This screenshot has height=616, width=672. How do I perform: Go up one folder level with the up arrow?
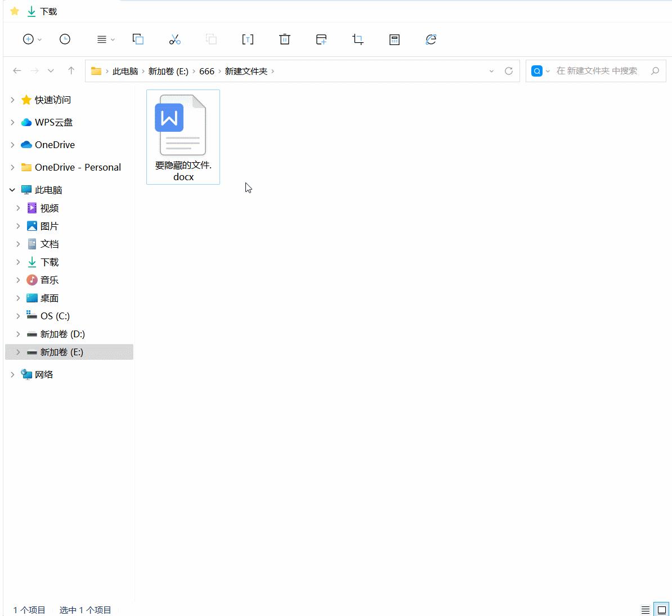click(71, 70)
